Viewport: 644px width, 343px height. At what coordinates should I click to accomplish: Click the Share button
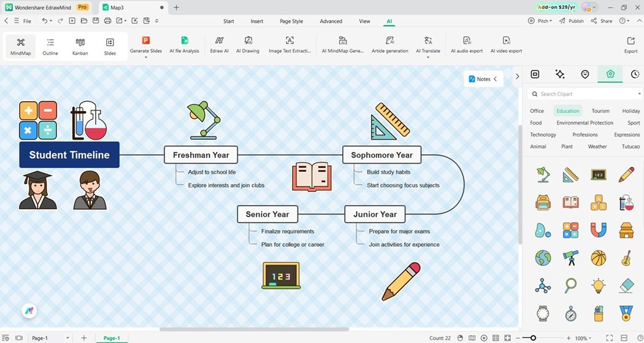(601, 20)
